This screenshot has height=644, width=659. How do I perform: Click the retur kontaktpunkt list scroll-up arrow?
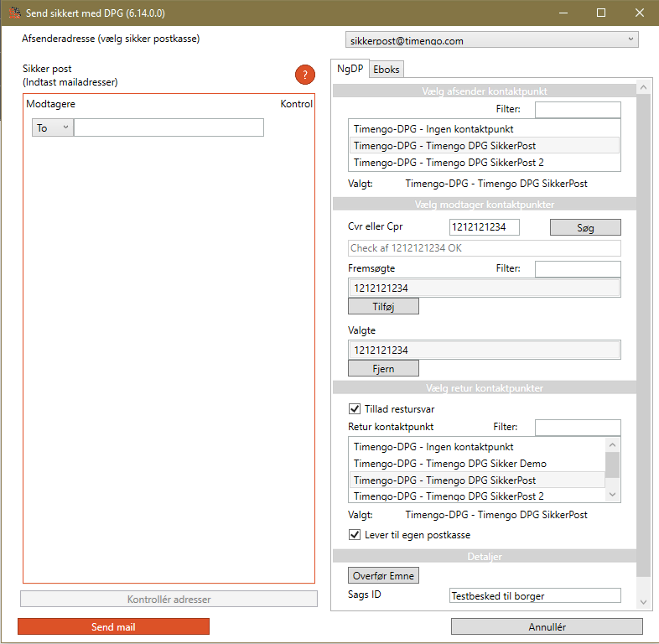tap(612, 444)
